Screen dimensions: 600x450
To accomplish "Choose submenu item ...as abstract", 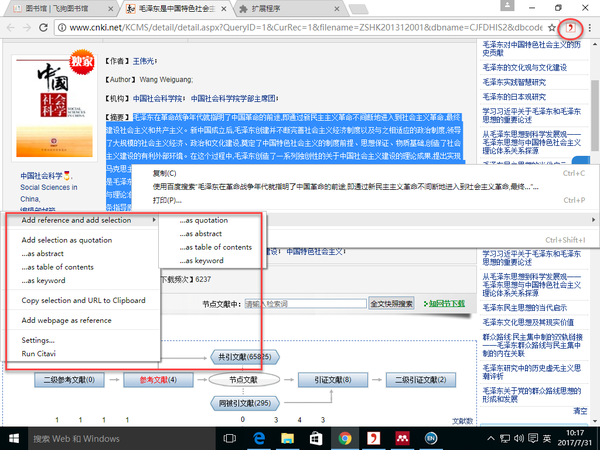I will (x=201, y=233).
